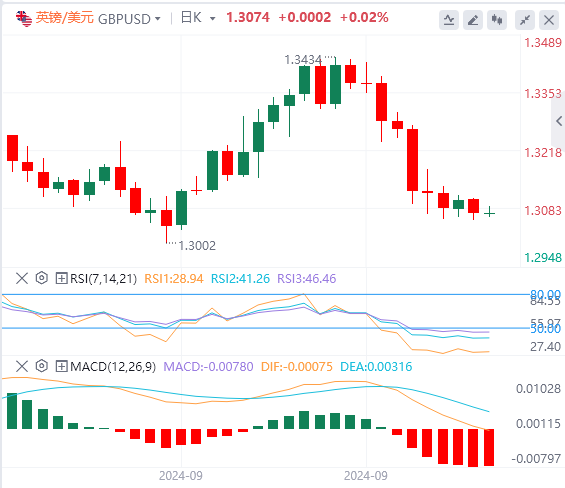Click the DEA:0.00316 value
The image size is (565, 488).
(x=376, y=367)
